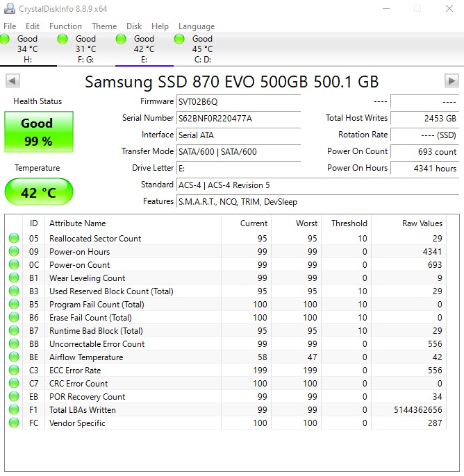464x476 pixels.
Task: Switch to disk C: D: tab at 45 °C
Action: [x=203, y=49]
